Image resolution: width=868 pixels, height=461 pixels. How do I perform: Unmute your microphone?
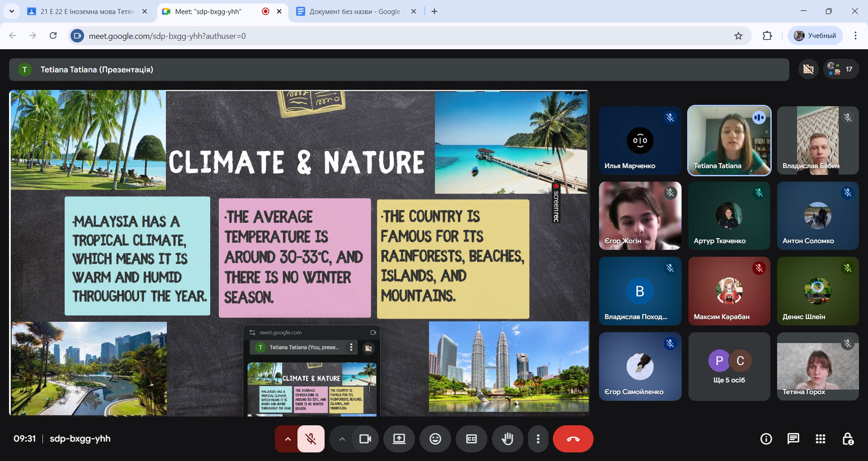(311, 439)
